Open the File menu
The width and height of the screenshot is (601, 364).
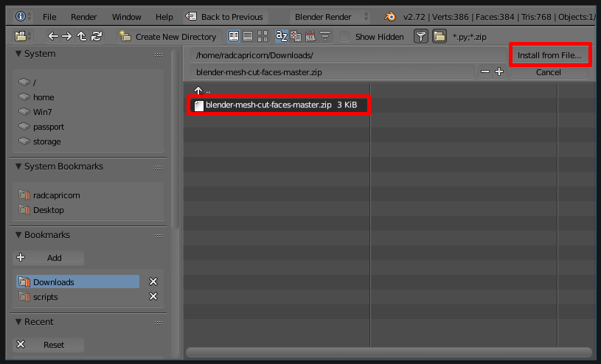pyautogui.click(x=49, y=17)
